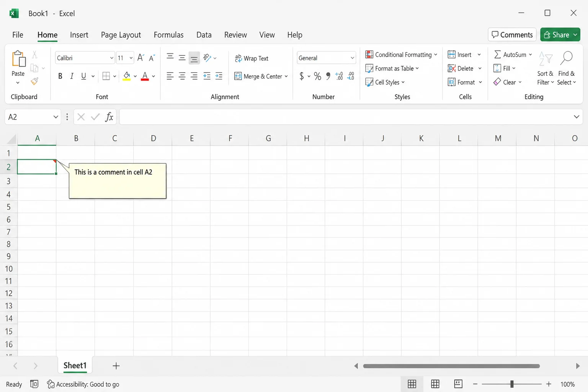Viewport: 588px width, 392px height.
Task: Increase font size with larger A
Action: [140, 58]
